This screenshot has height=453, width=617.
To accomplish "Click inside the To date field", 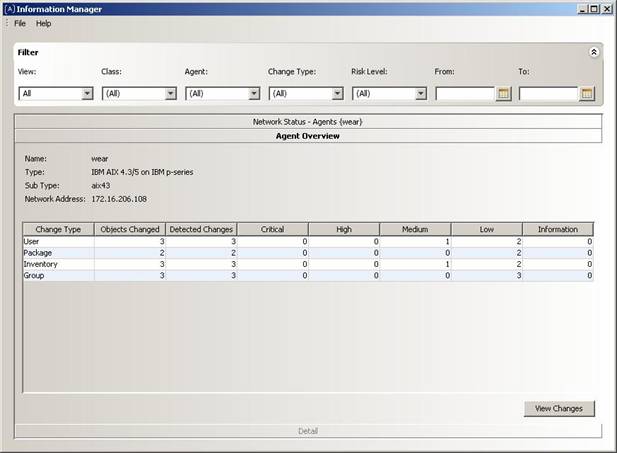I will click(547, 93).
